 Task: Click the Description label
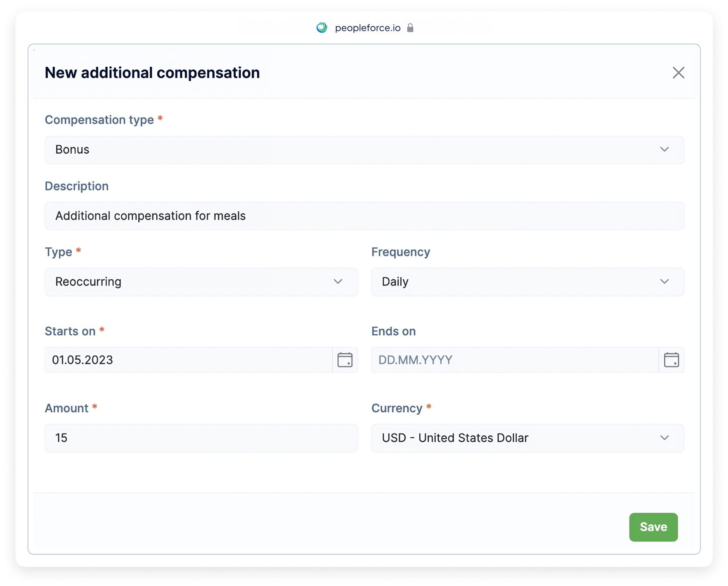77,186
